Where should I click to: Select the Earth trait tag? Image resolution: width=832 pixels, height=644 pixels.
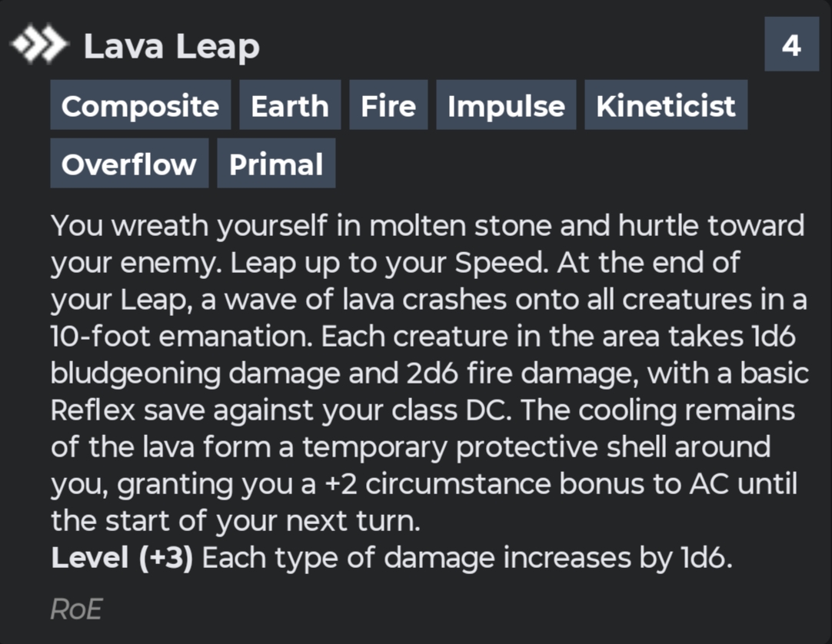(x=290, y=105)
